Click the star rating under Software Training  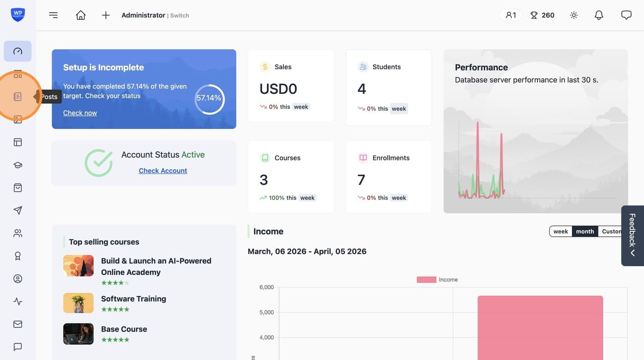click(x=115, y=309)
